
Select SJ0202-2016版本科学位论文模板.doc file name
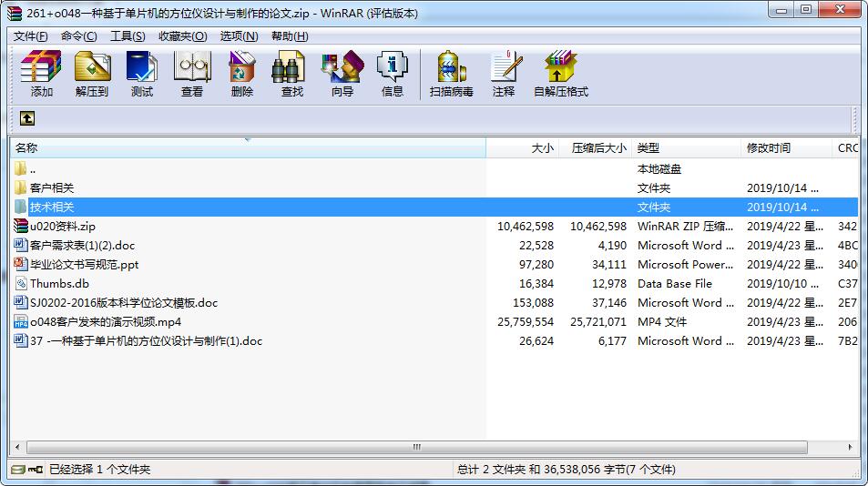pyautogui.click(x=124, y=303)
